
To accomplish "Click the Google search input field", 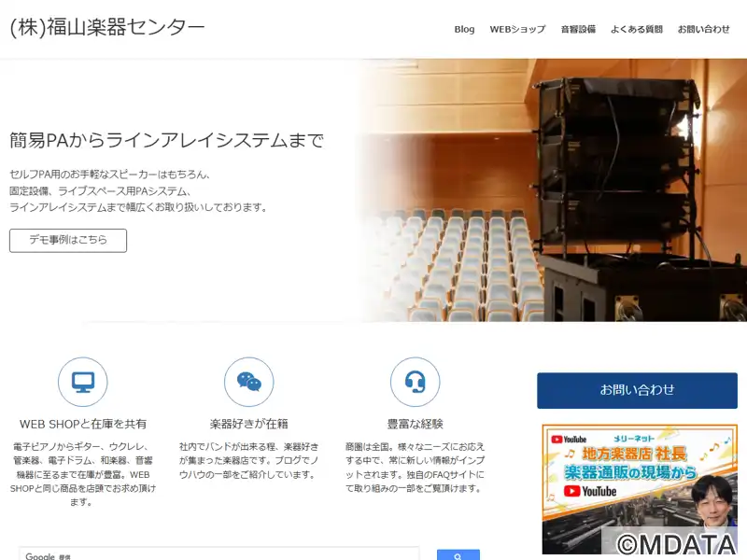I will pos(219,554).
